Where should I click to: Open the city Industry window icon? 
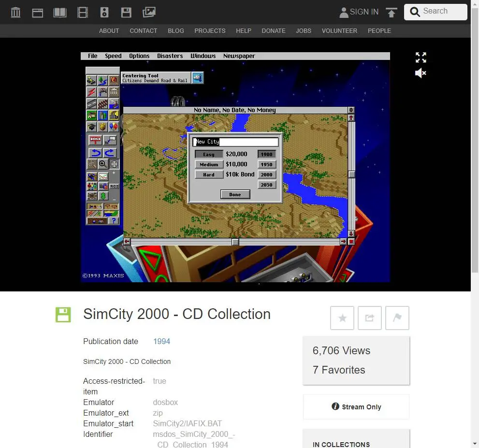[x=103, y=187]
